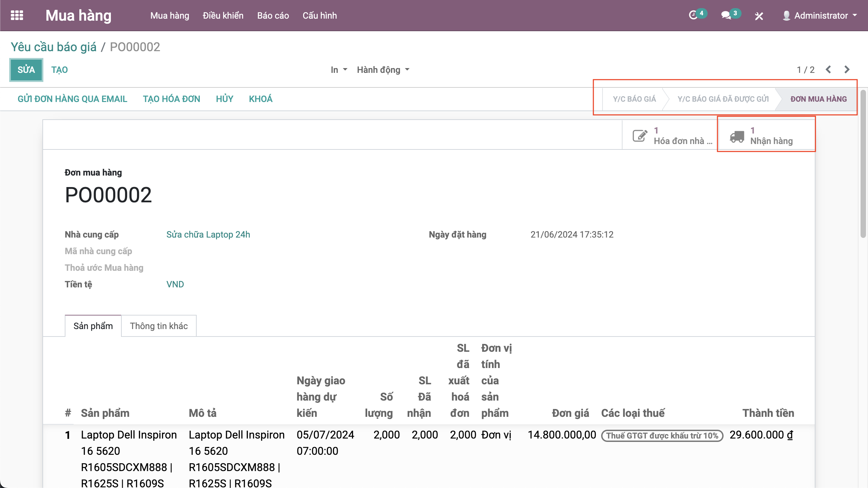The height and width of the screenshot is (488, 868).
Task: Expand the In print dropdown
Action: pos(339,70)
